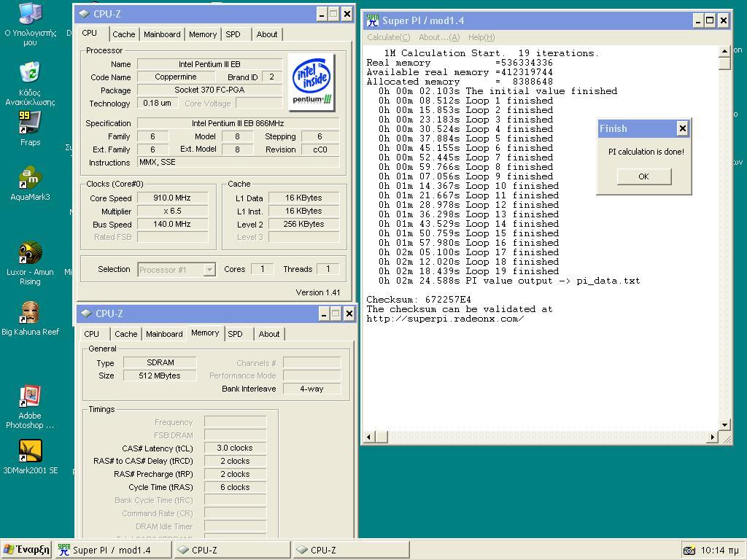Open the Help menu in Super PI
This screenshot has width=747, height=560.
481,37
